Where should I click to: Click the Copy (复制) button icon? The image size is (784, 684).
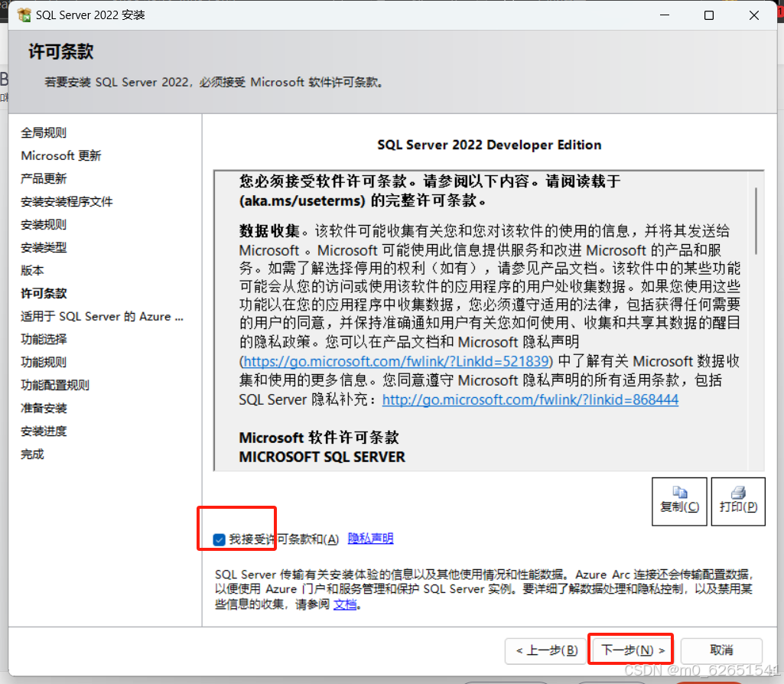tap(679, 493)
